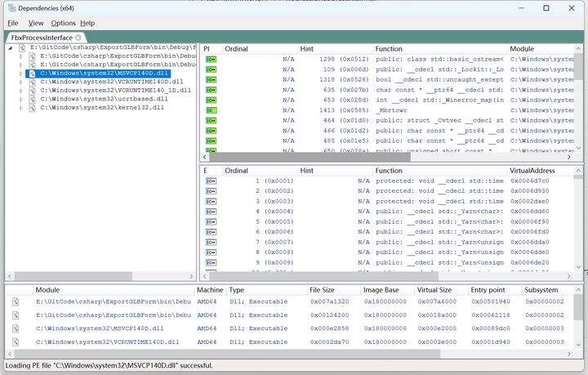This screenshot has height=375, width=588.
Task: Click the export icon for ordinal 1 (0x0001)
Action: click(212, 180)
